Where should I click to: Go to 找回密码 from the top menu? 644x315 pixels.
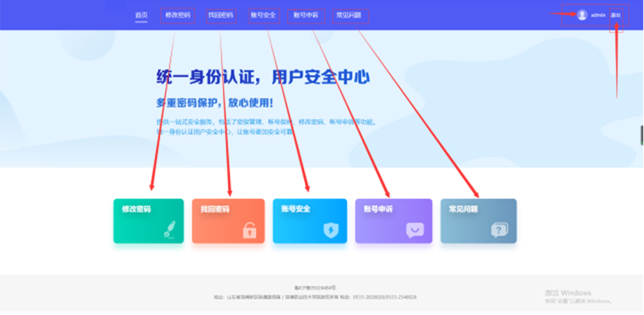(220, 15)
